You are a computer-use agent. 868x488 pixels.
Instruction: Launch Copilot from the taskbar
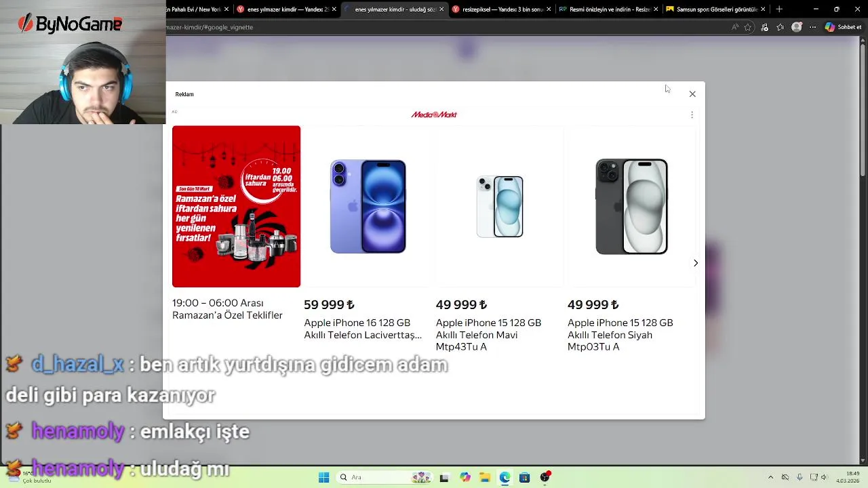pos(465,478)
